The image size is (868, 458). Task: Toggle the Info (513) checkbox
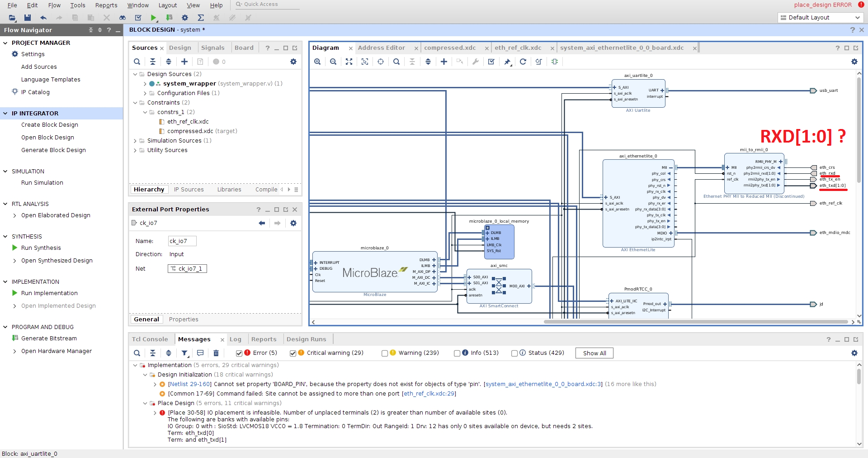(x=457, y=353)
